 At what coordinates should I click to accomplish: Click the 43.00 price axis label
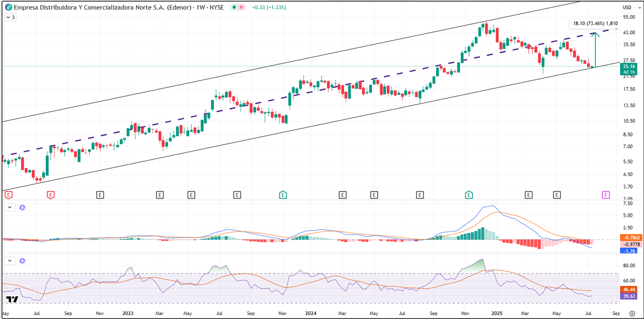click(628, 32)
